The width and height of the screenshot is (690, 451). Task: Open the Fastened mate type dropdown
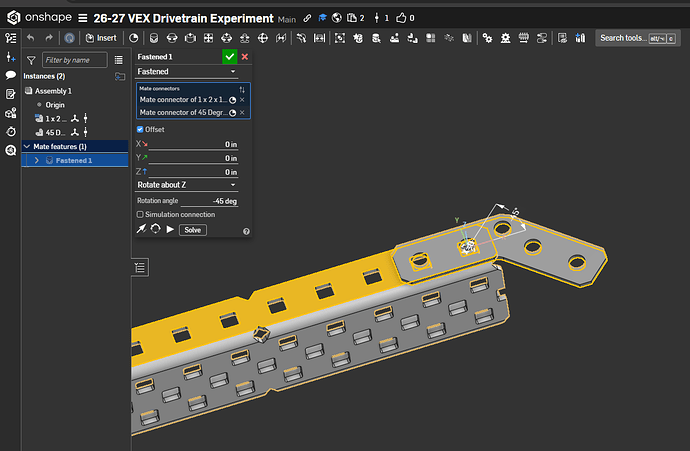[x=187, y=72]
